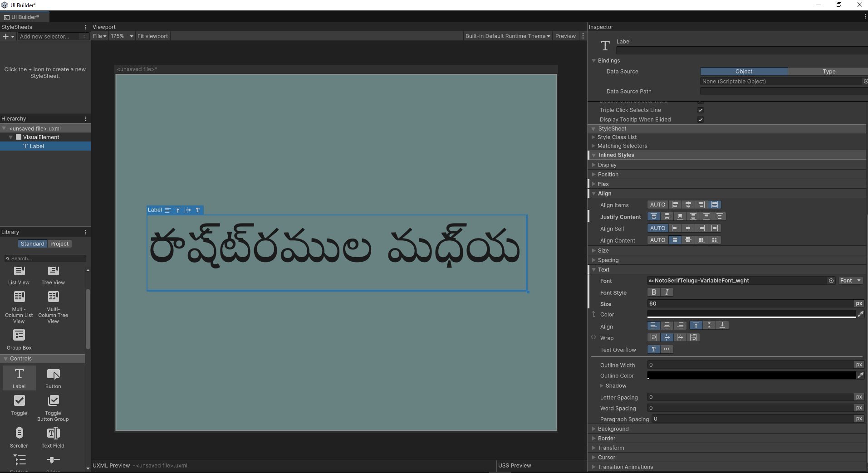Select the Text Field control
The width and height of the screenshot is (868, 473).
(x=53, y=436)
